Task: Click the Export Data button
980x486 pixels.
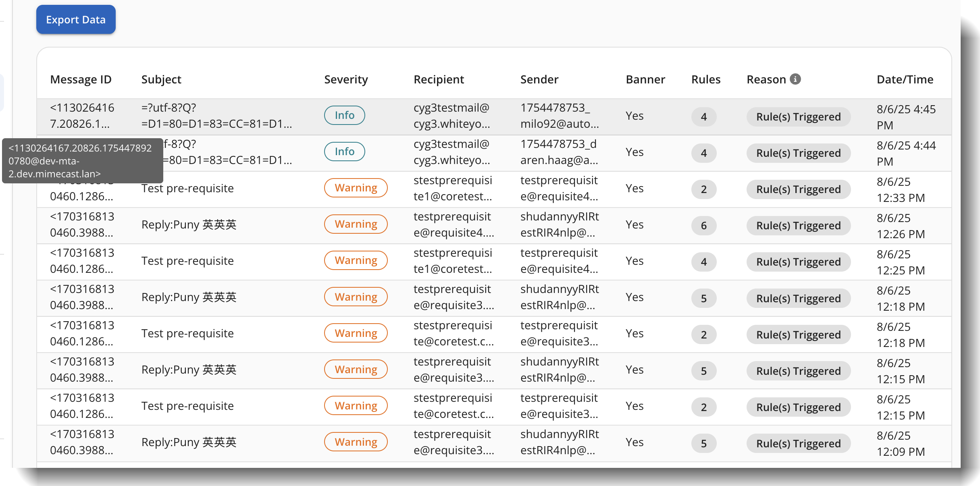Action: click(x=75, y=19)
